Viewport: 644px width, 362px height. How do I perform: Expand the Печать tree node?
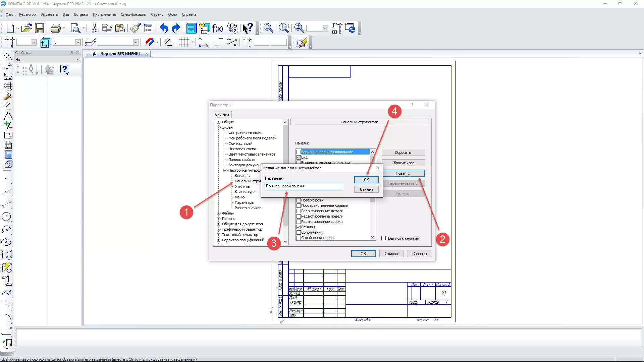[x=219, y=219]
